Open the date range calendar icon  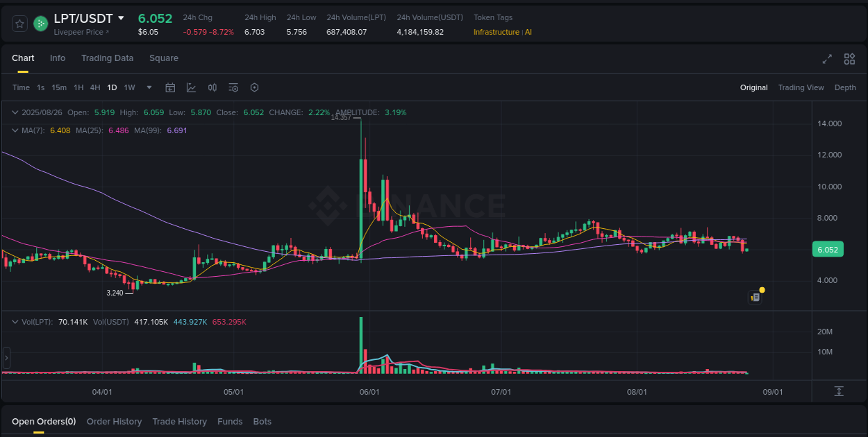[170, 87]
